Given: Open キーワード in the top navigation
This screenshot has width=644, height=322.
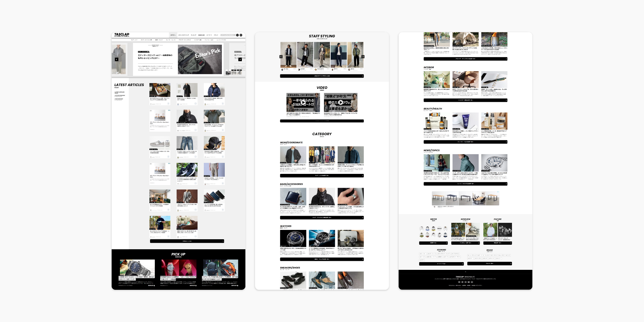Looking at the screenshot, I should [209, 35].
